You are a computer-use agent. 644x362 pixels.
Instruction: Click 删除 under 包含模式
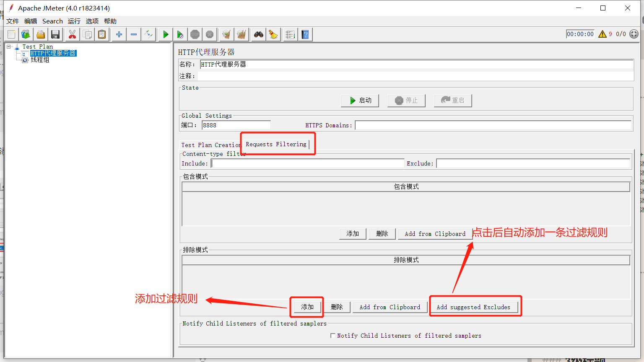click(382, 234)
